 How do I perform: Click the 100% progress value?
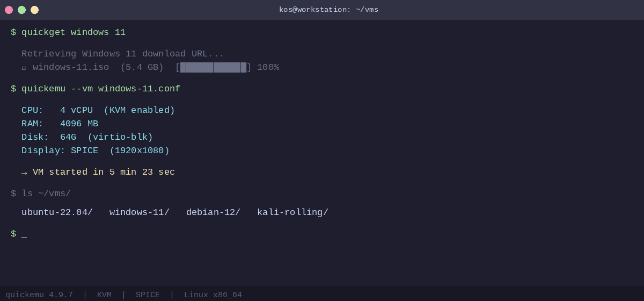[x=268, y=67]
